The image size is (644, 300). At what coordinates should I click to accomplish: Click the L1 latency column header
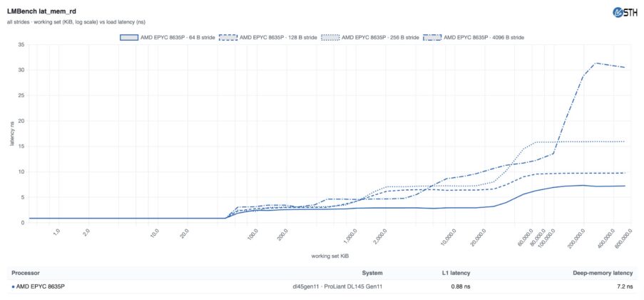point(456,273)
